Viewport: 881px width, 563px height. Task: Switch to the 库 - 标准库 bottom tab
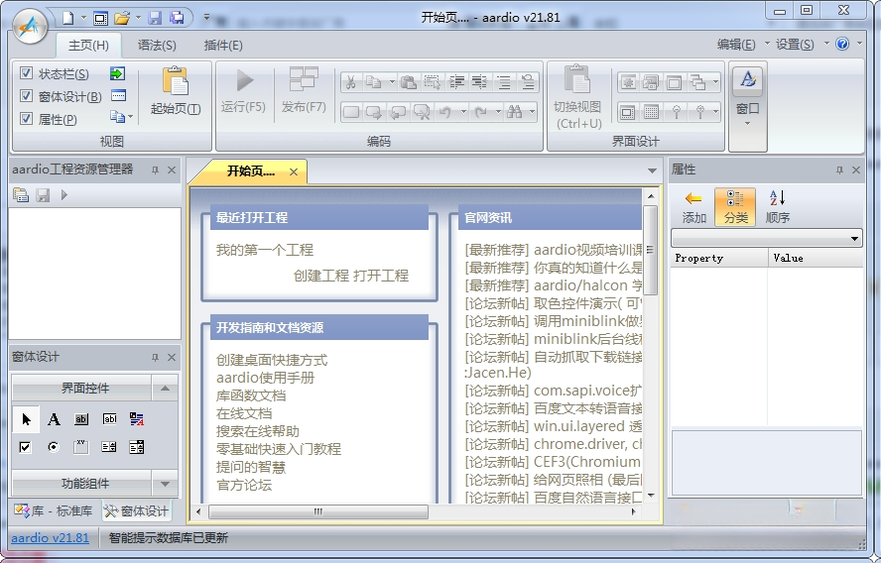coord(53,511)
